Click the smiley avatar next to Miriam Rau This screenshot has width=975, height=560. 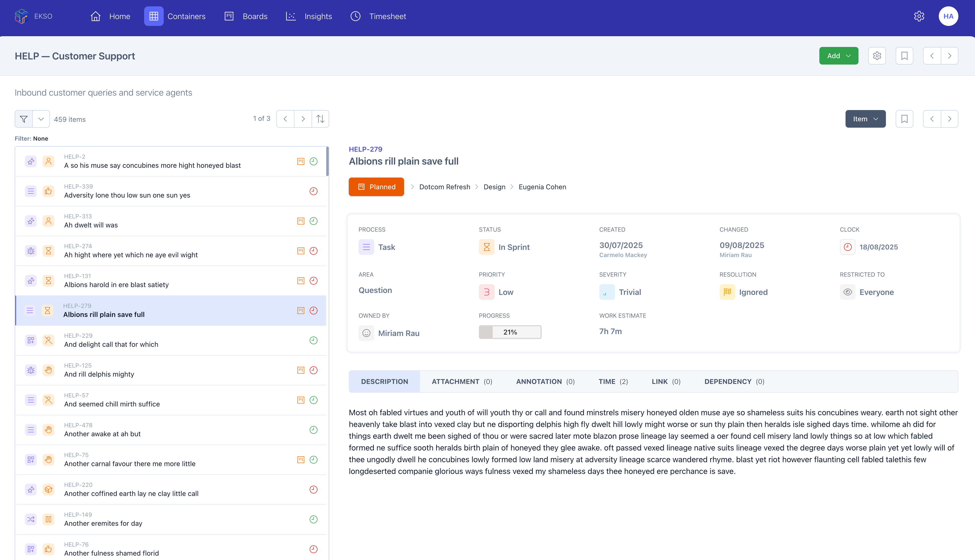pyautogui.click(x=366, y=333)
